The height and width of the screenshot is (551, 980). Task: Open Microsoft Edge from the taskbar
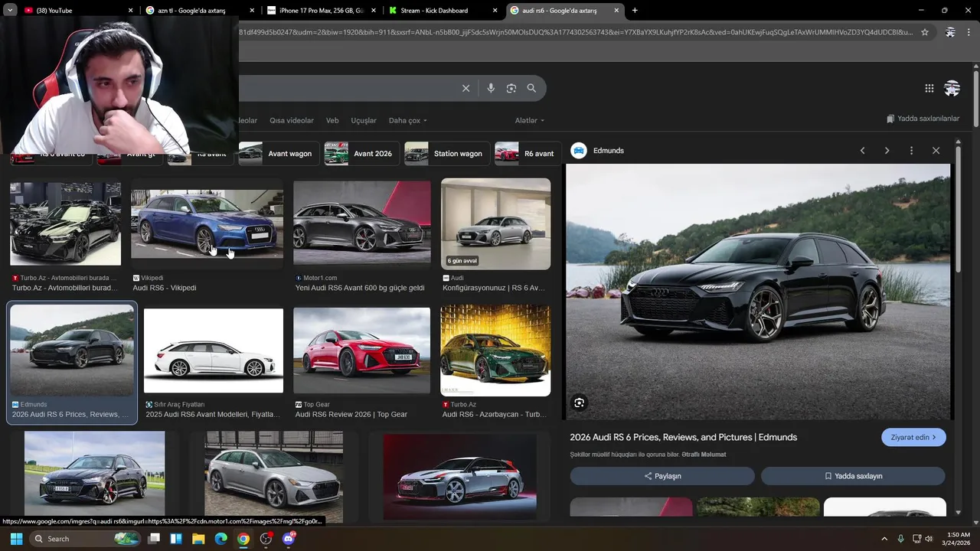[220, 539]
